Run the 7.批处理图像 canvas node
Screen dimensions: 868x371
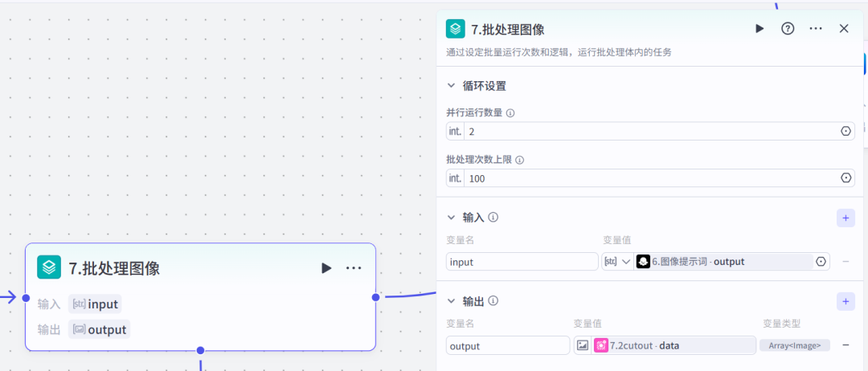click(326, 268)
